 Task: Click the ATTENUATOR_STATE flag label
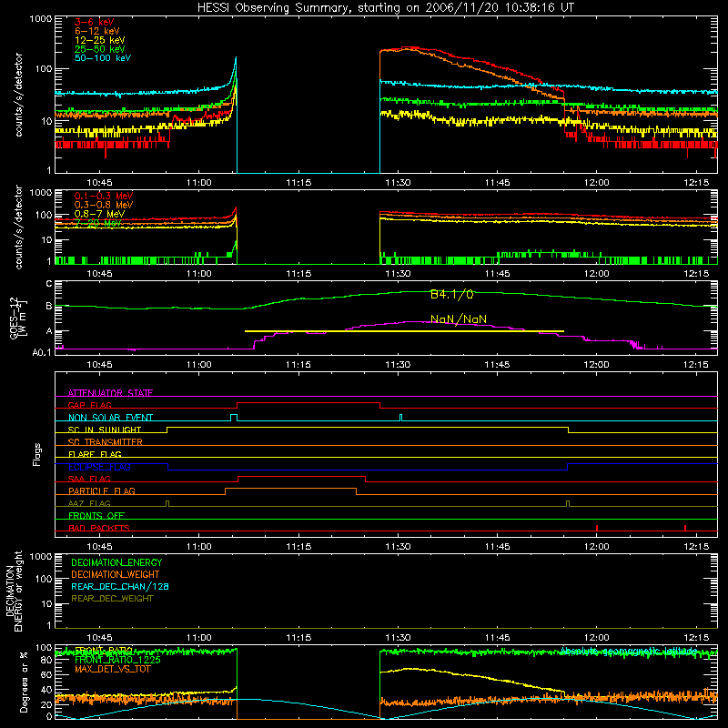(x=110, y=393)
